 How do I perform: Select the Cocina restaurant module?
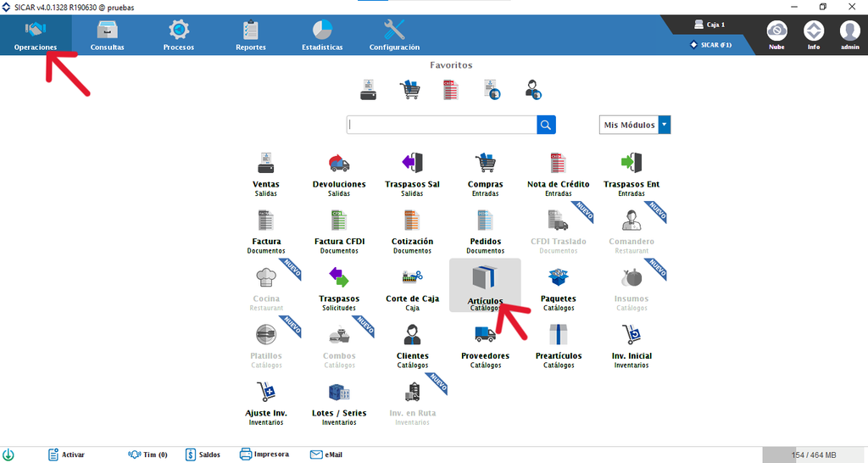(266, 288)
